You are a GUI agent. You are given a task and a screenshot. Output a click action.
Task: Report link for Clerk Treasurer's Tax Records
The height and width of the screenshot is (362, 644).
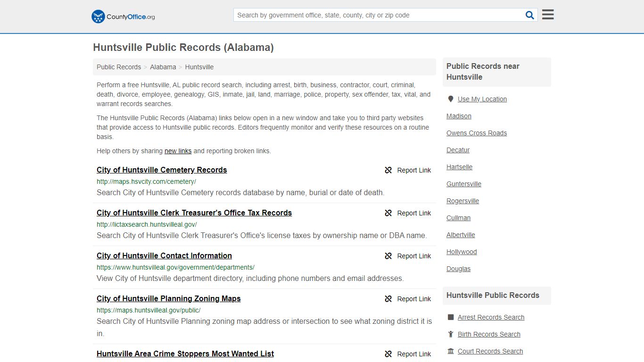[414, 213]
